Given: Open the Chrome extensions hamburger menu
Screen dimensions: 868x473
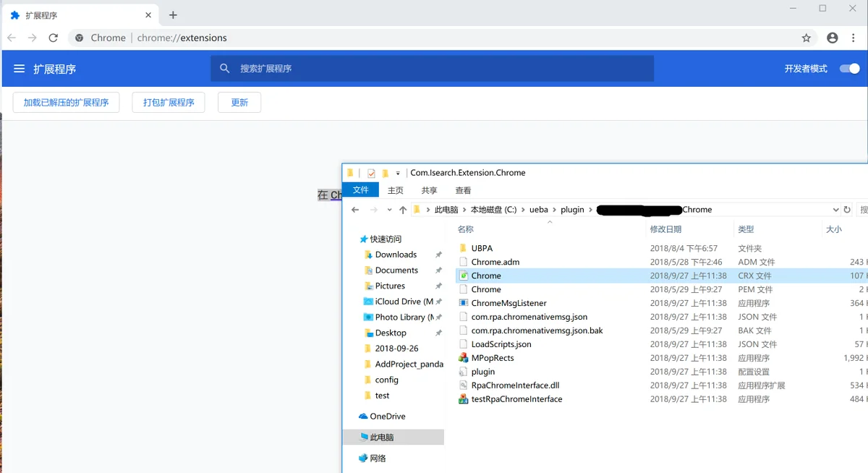Looking at the screenshot, I should pos(19,69).
